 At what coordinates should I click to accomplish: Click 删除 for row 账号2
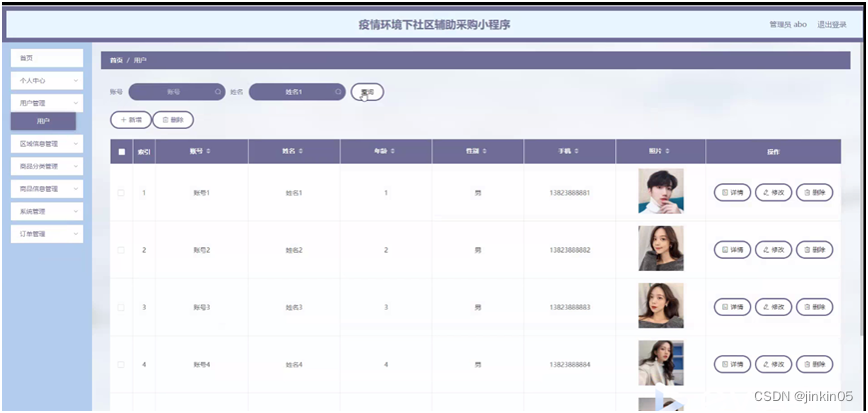pos(814,250)
